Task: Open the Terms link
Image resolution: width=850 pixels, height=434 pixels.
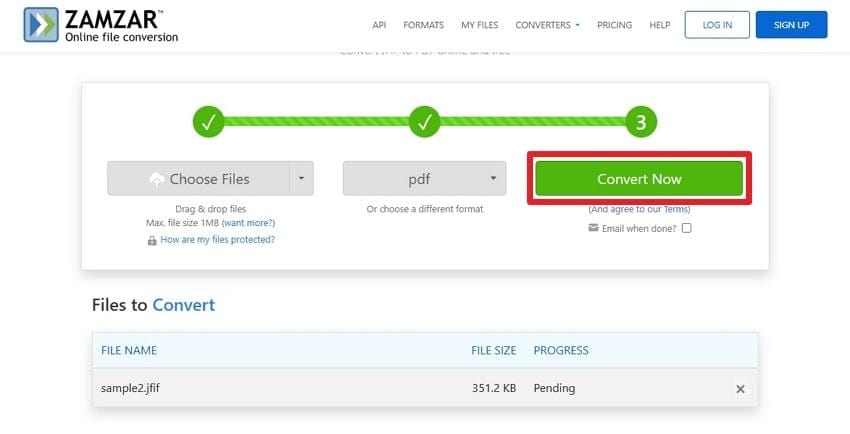Action: 676,209
